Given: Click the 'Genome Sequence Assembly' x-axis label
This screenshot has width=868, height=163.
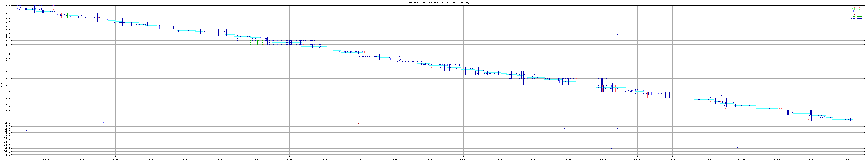Looking at the screenshot, I should (x=437, y=162).
